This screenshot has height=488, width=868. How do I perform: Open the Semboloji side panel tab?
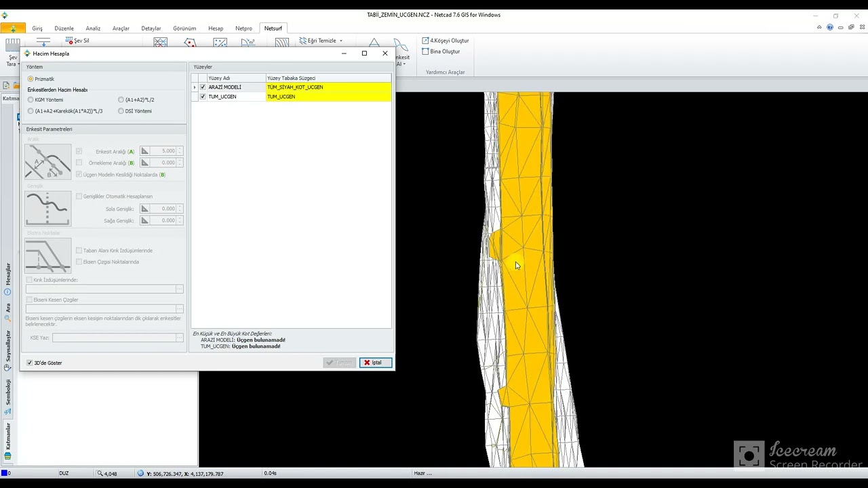point(8,396)
